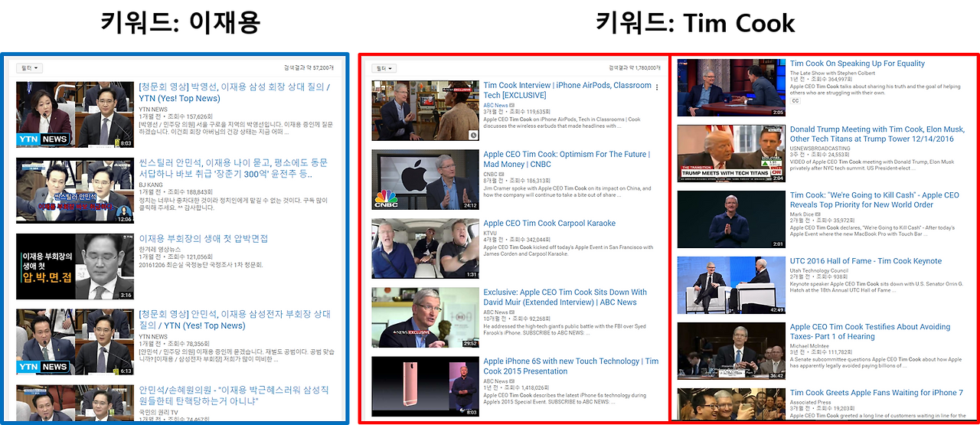Open the Donald Trump Meeting with Tim Cook title
980x425 pixels.
click(x=877, y=134)
